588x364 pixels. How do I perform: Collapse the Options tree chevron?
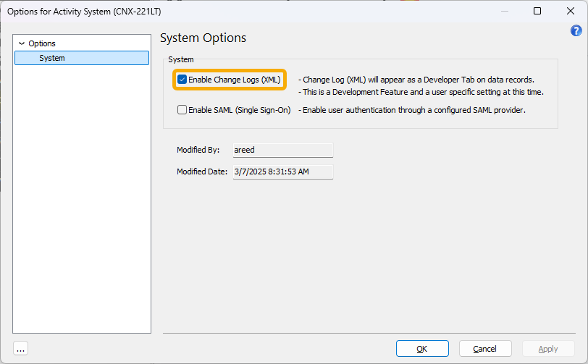pos(22,43)
